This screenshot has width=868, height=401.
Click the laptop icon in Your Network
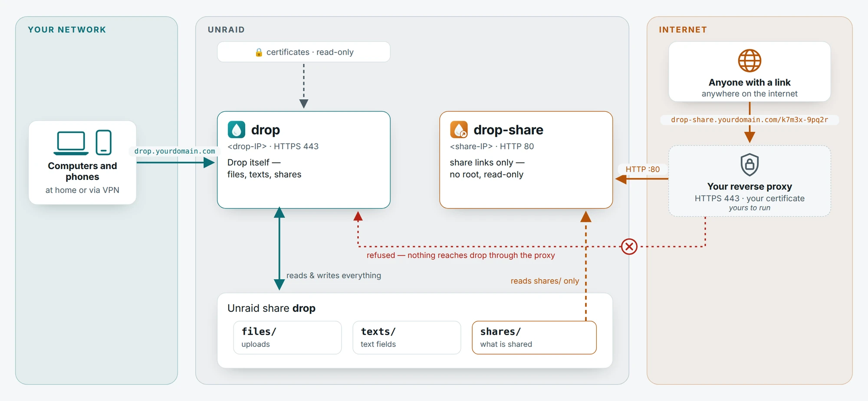(x=71, y=143)
